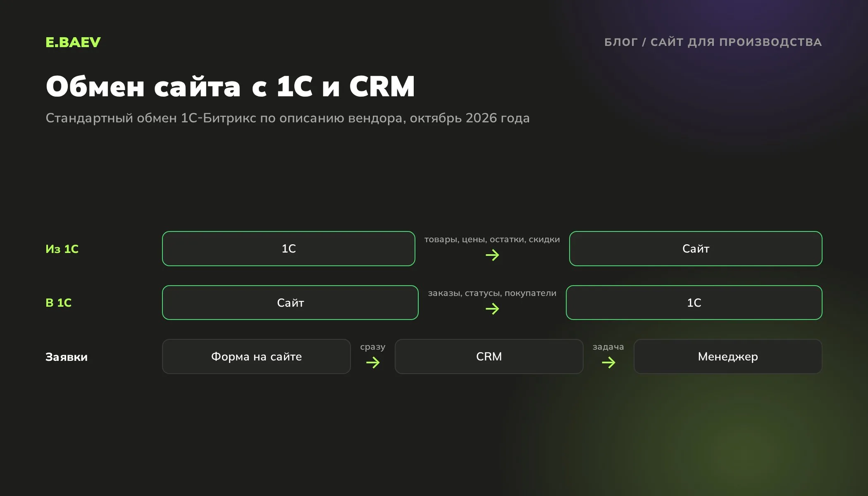Click the E.BAEV logo

click(x=73, y=42)
